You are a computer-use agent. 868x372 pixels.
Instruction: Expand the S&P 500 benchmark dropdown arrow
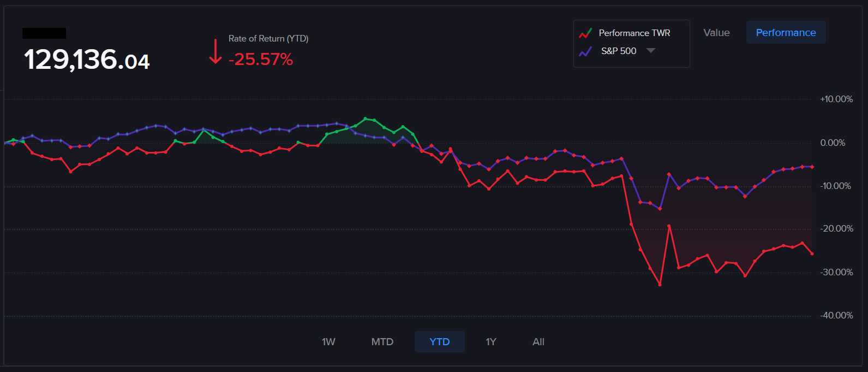coord(650,51)
